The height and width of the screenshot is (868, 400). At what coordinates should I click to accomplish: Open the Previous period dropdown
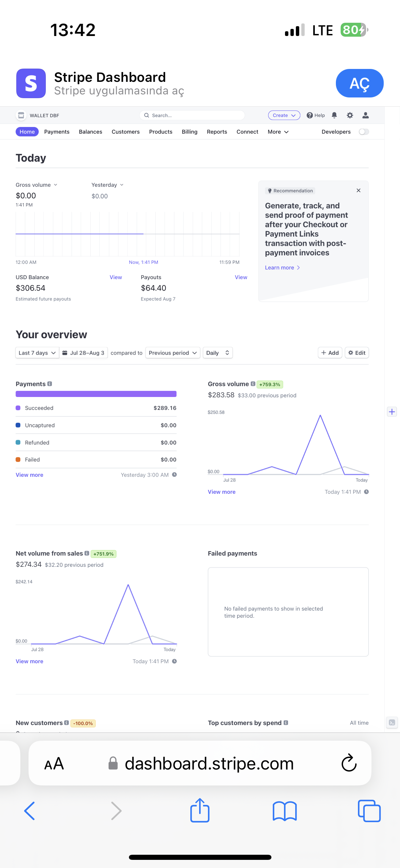tap(173, 353)
